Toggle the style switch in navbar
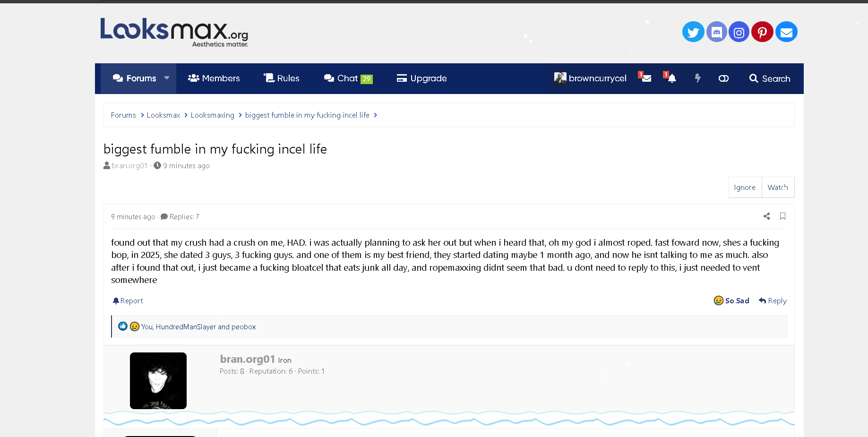The image size is (868, 437). 723,78
